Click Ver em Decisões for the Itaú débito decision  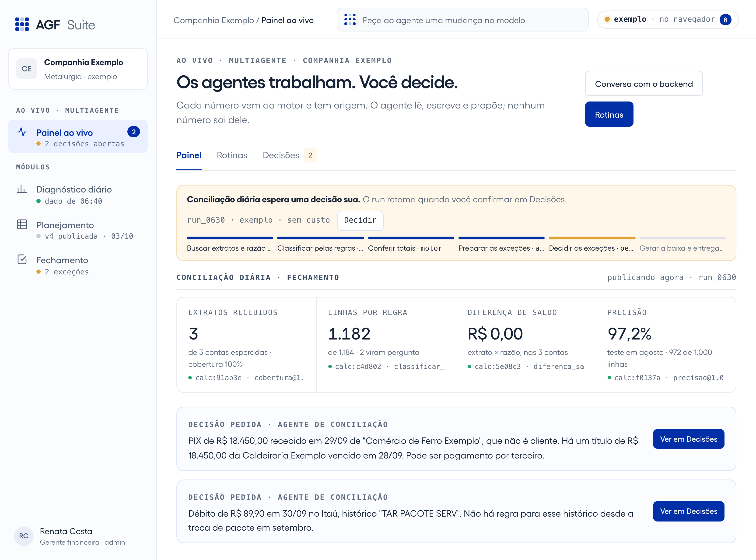(x=689, y=511)
